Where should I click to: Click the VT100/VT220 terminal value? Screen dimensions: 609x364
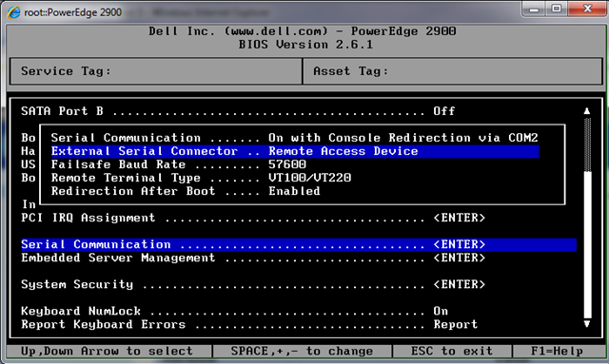pyautogui.click(x=310, y=178)
